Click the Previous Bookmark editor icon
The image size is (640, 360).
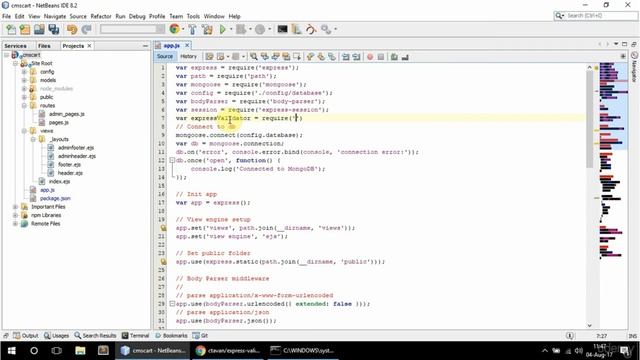click(310, 57)
